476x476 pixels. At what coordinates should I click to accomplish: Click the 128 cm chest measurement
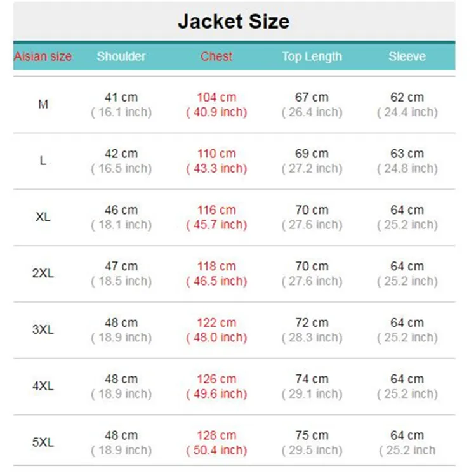tap(216, 435)
